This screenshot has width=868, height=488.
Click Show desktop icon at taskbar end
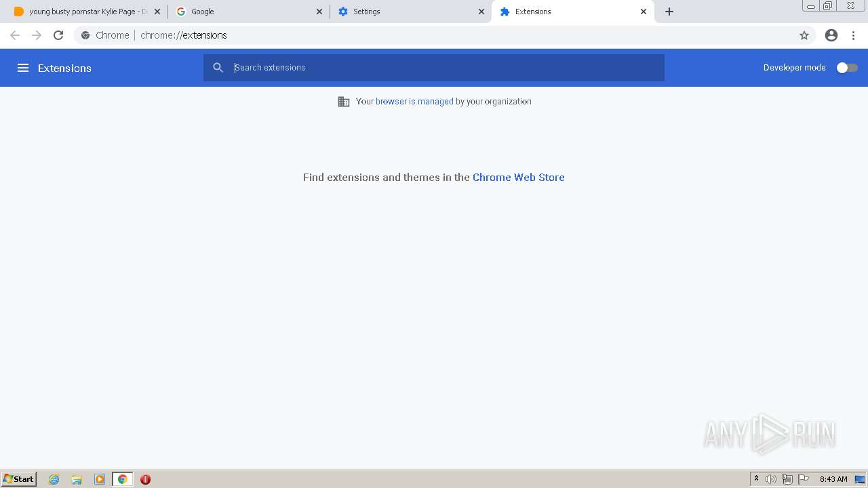tap(860, 479)
